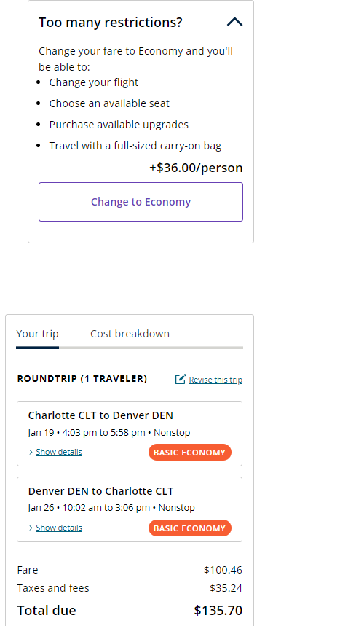The height and width of the screenshot is (626, 364).
Task: Click Basic Economy badge on Denver to Charlotte
Action: (190, 528)
